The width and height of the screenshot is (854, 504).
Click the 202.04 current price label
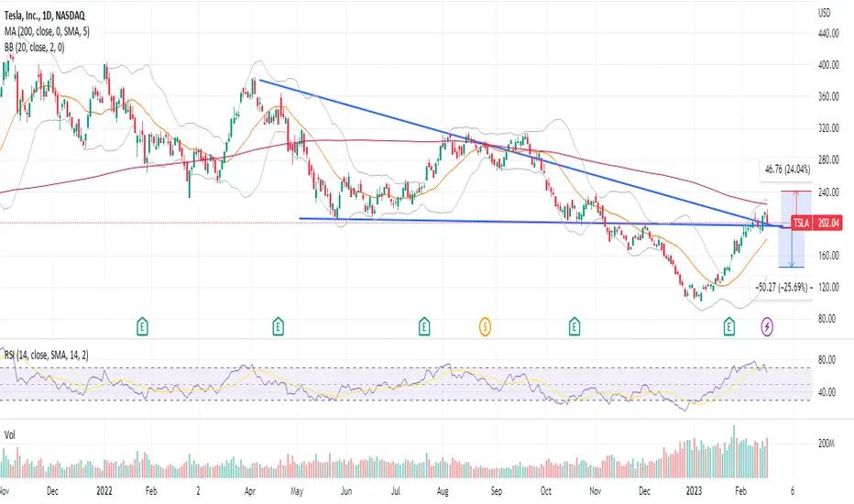click(x=827, y=223)
